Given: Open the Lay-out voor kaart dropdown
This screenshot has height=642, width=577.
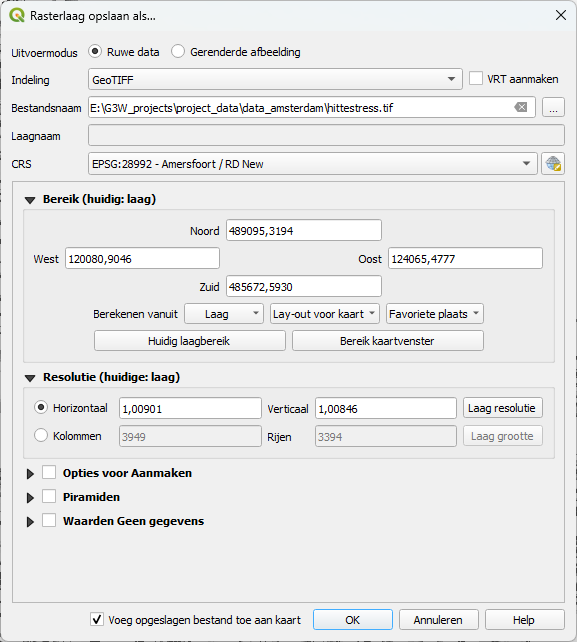Looking at the screenshot, I should click(325, 314).
